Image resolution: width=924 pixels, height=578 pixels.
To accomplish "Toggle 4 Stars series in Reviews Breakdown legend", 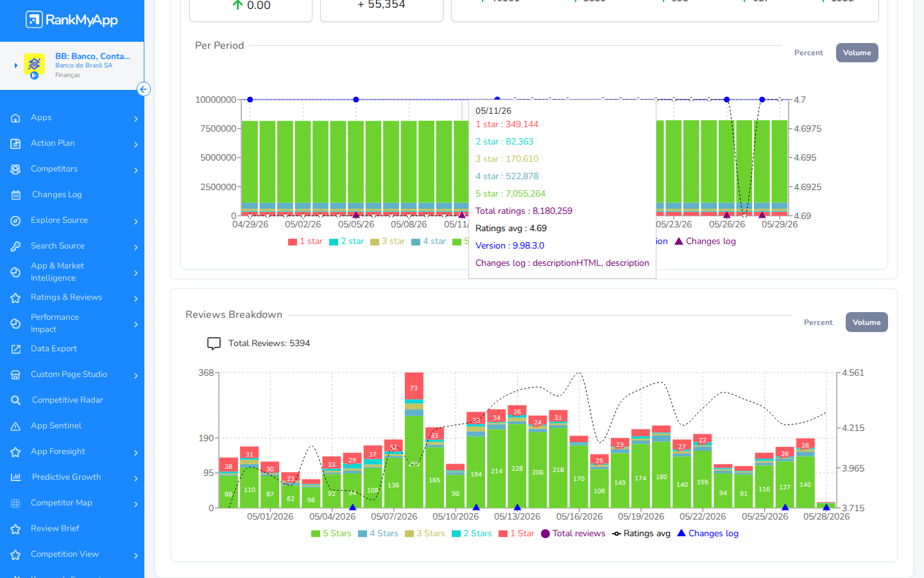I will 378,534.
